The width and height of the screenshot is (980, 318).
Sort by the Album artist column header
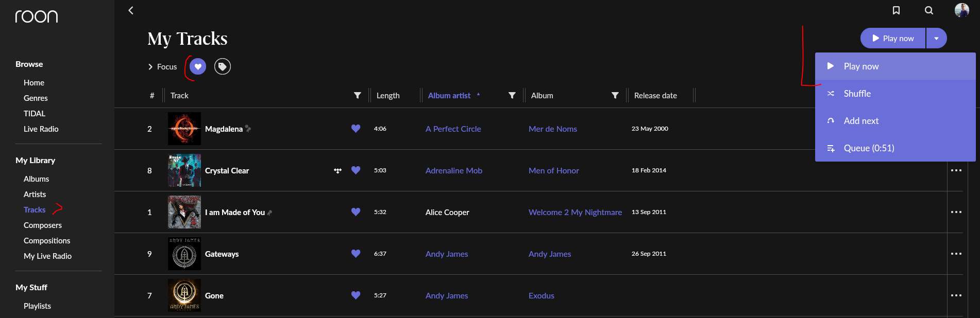click(x=449, y=96)
